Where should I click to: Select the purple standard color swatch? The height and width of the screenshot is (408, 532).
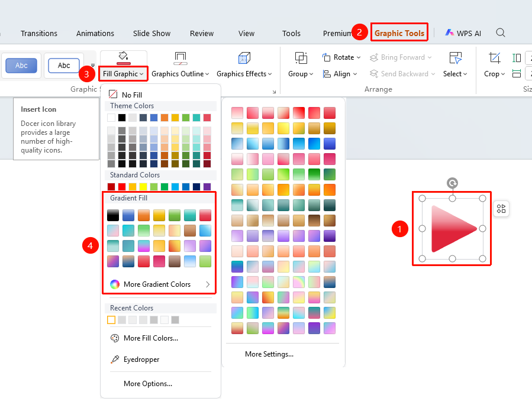click(207, 186)
